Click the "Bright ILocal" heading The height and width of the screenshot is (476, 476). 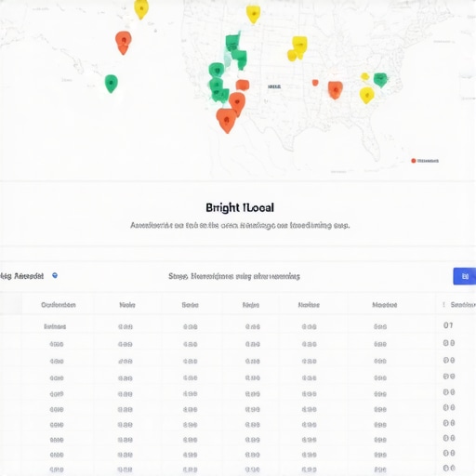click(x=240, y=207)
